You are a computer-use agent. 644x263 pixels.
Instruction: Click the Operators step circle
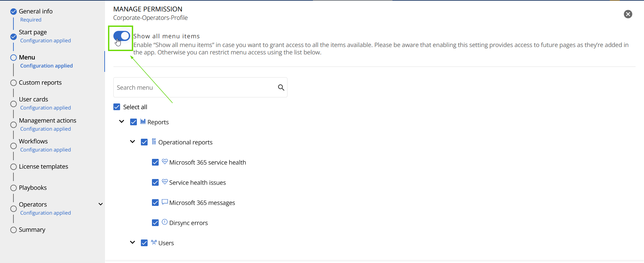[13, 209]
